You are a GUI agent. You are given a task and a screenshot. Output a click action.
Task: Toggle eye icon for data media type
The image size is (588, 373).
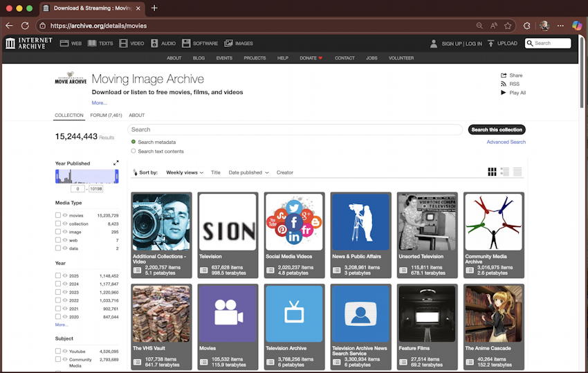click(65, 248)
